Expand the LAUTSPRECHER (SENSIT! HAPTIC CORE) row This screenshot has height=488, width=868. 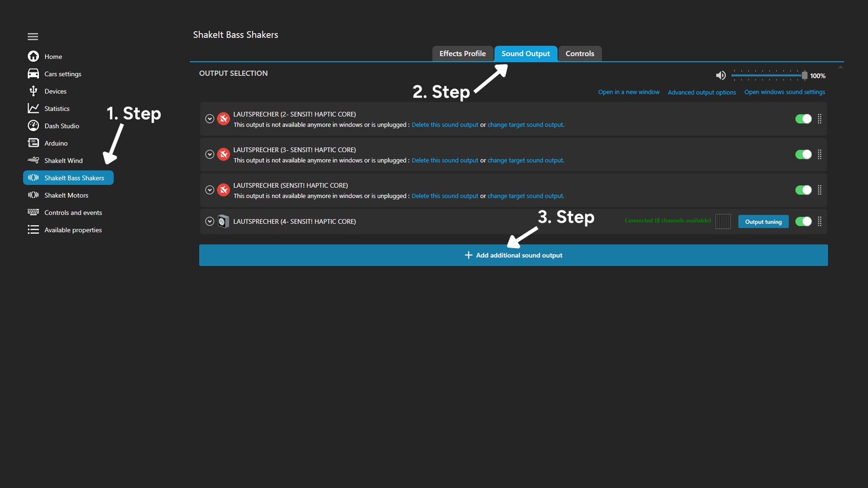point(209,190)
